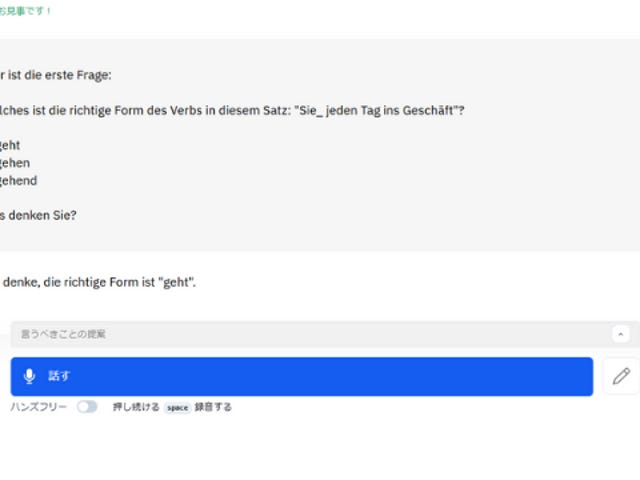Click the green お見事です! feedback text

tap(25, 11)
